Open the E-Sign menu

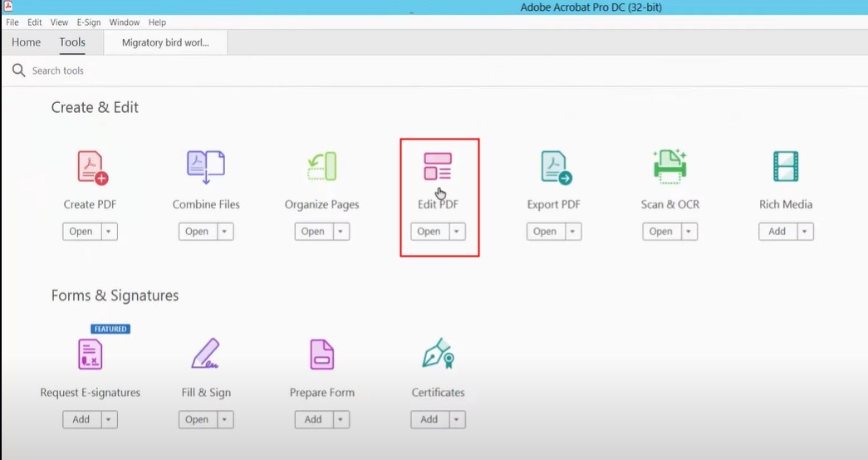pos(89,22)
